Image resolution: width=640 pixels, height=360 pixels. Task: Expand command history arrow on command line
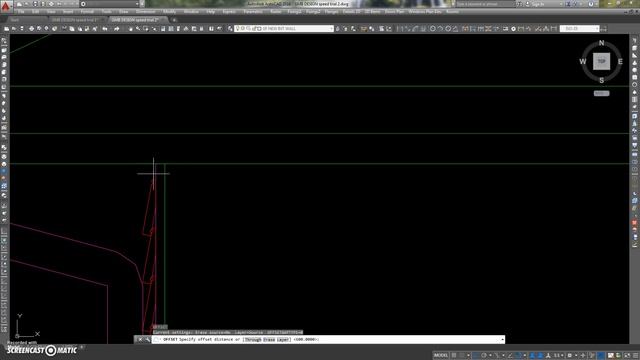pyautogui.click(x=502, y=340)
